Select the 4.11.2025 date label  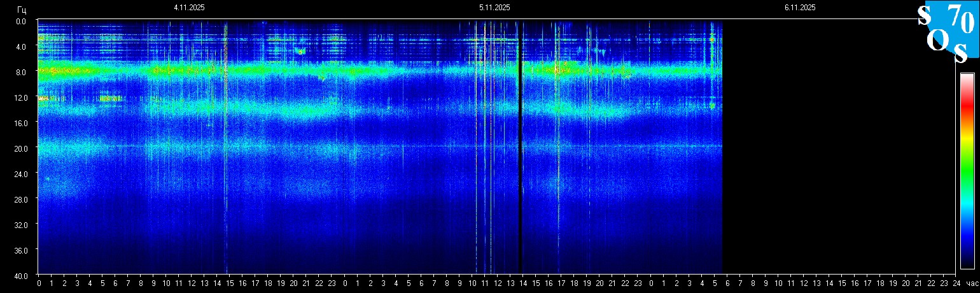189,8
